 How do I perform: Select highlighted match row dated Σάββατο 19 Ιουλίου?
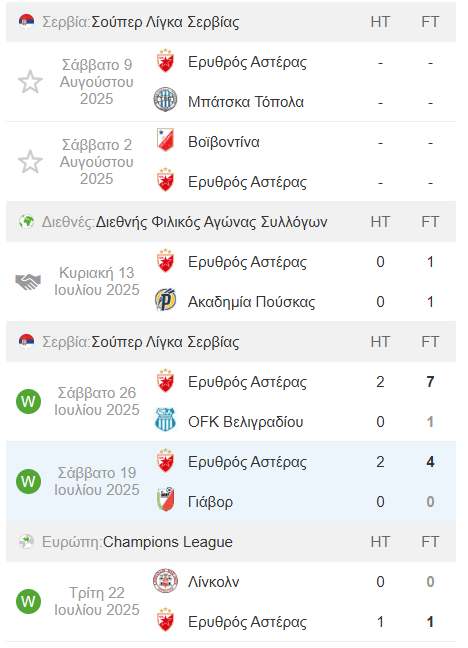[x=231, y=481]
